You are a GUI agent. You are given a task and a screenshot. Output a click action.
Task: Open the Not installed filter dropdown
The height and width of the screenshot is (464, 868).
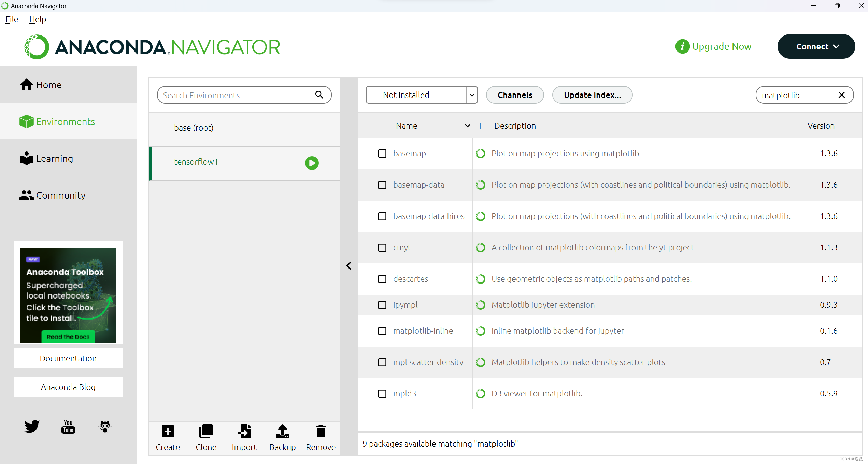(x=422, y=95)
